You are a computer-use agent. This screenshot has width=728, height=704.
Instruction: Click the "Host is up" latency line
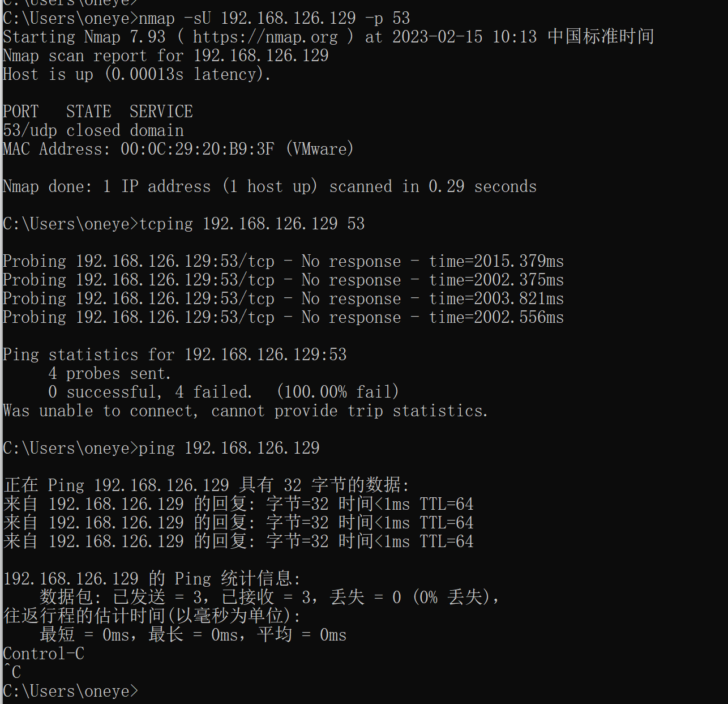click(x=136, y=74)
